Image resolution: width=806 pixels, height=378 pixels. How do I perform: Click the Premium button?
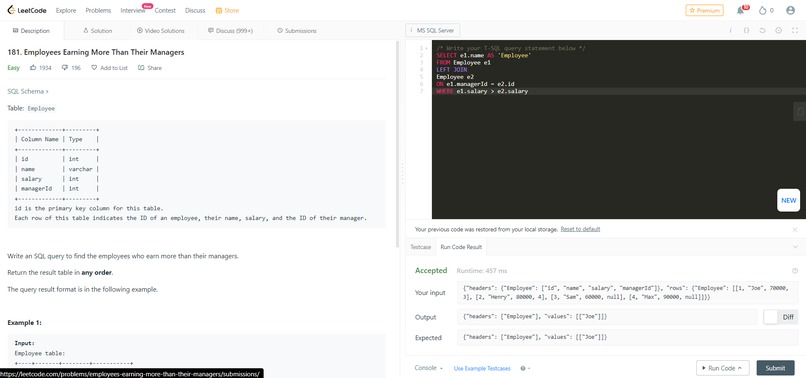[704, 10]
